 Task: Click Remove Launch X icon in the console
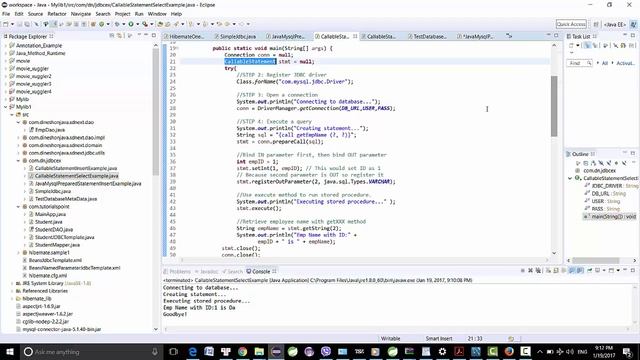coord(531,270)
